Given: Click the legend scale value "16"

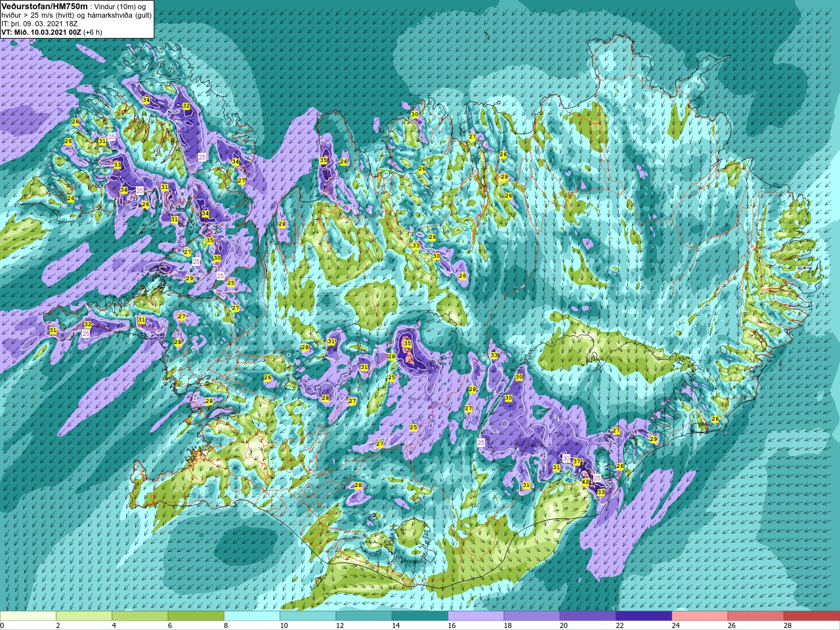Looking at the screenshot, I should 451,625.
